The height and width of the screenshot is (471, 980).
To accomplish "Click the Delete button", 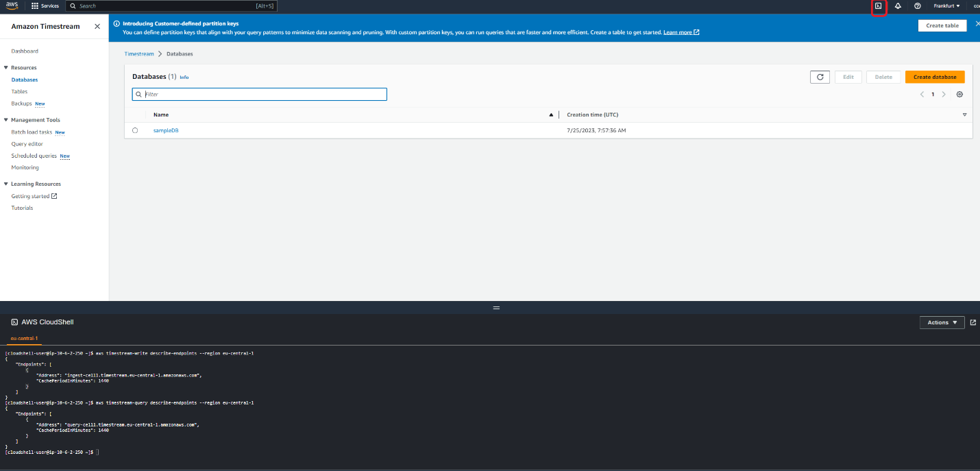I will point(883,77).
